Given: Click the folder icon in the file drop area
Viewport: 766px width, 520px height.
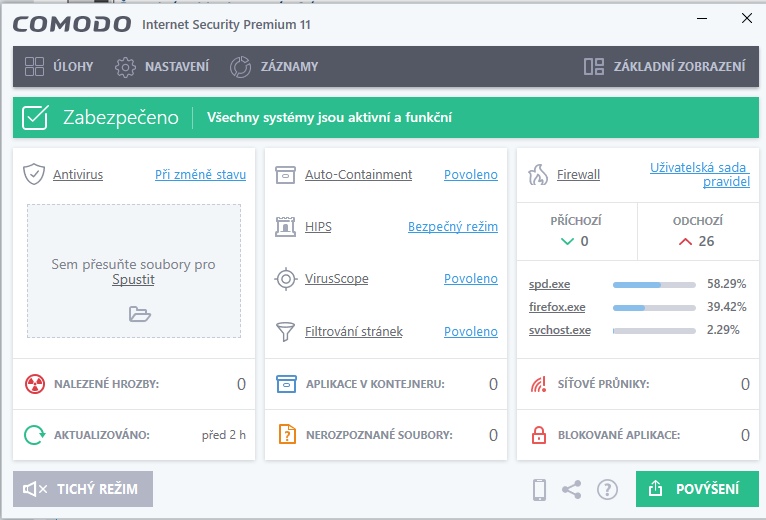Looking at the screenshot, I should coord(140,314).
